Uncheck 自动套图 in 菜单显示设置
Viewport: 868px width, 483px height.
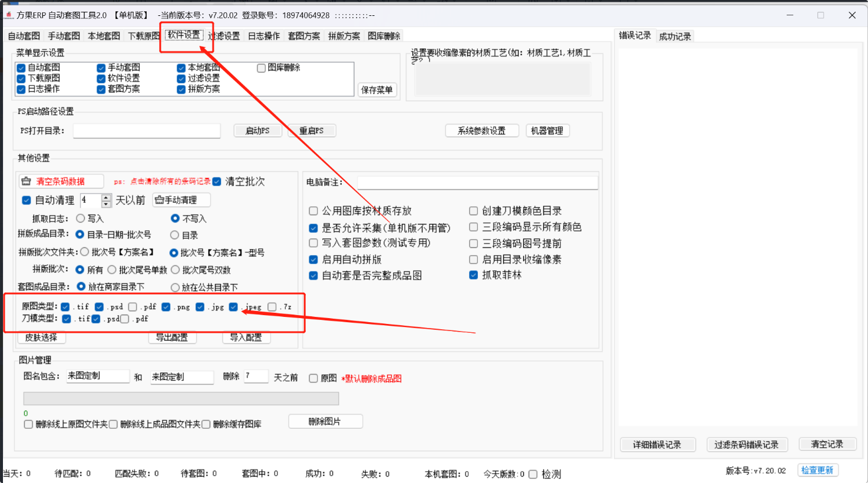(x=21, y=68)
